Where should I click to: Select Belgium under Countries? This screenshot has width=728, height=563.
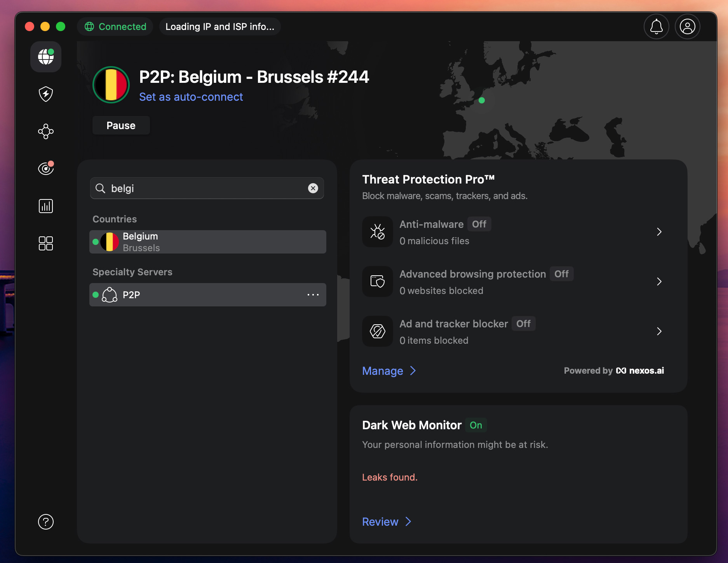coord(207,241)
